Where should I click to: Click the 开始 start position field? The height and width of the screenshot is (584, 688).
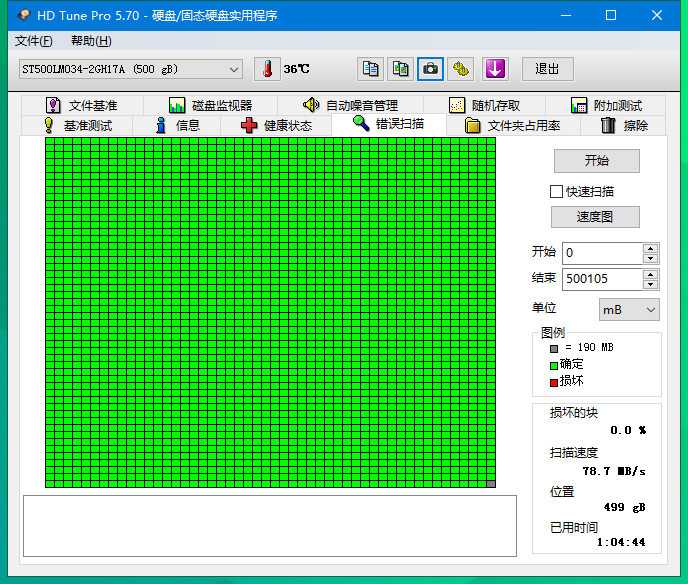[x=602, y=253]
